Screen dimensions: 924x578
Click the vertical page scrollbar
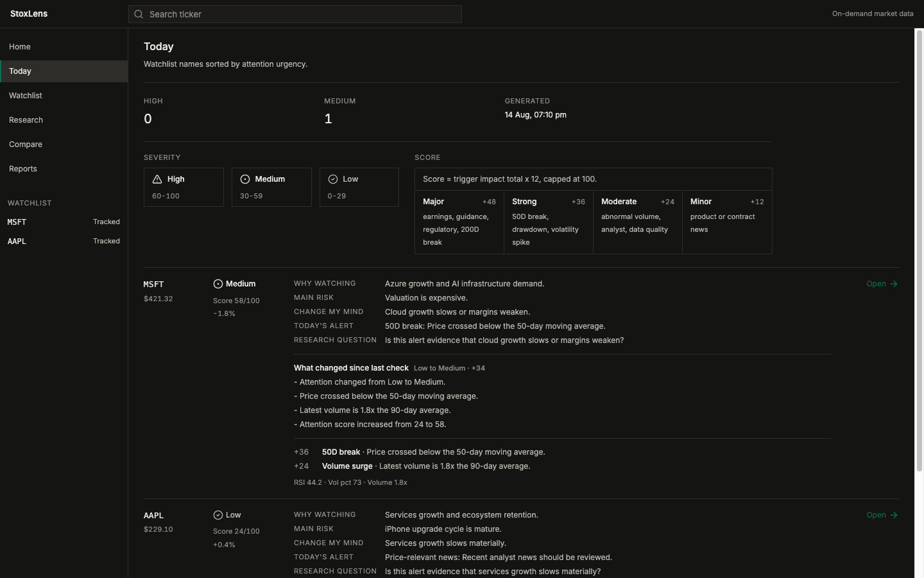tap(919, 250)
